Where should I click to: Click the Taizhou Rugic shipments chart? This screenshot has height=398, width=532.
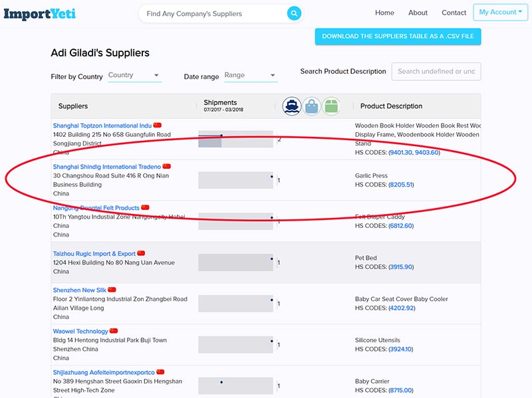click(x=235, y=262)
